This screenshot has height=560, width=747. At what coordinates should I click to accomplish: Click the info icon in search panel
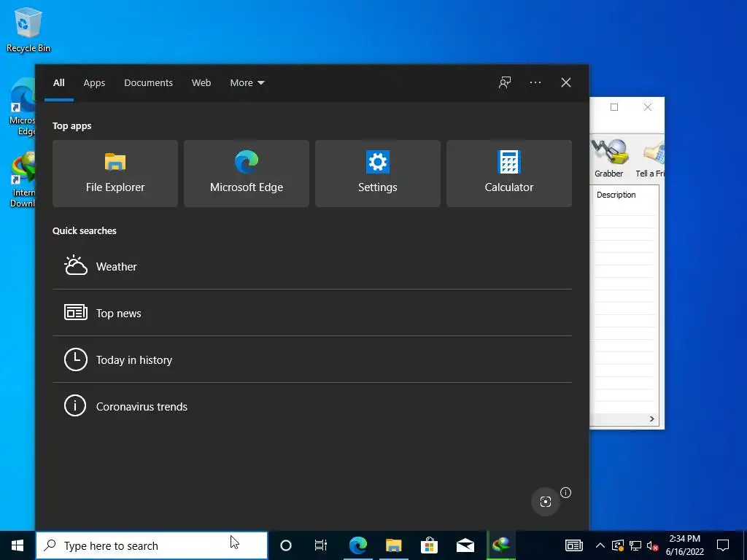(x=565, y=492)
